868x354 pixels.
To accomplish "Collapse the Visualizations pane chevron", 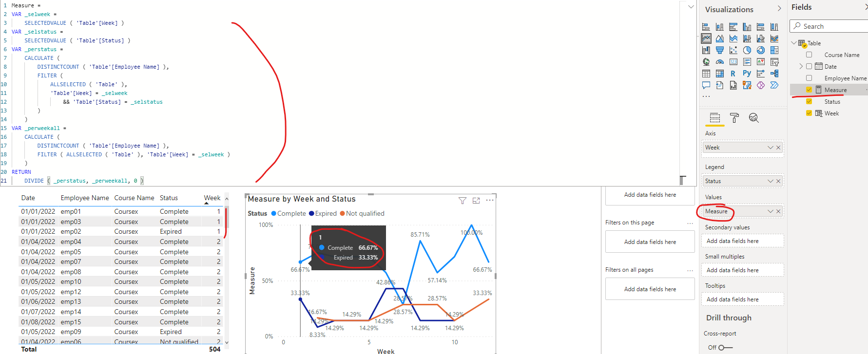I will pyautogui.click(x=779, y=9).
